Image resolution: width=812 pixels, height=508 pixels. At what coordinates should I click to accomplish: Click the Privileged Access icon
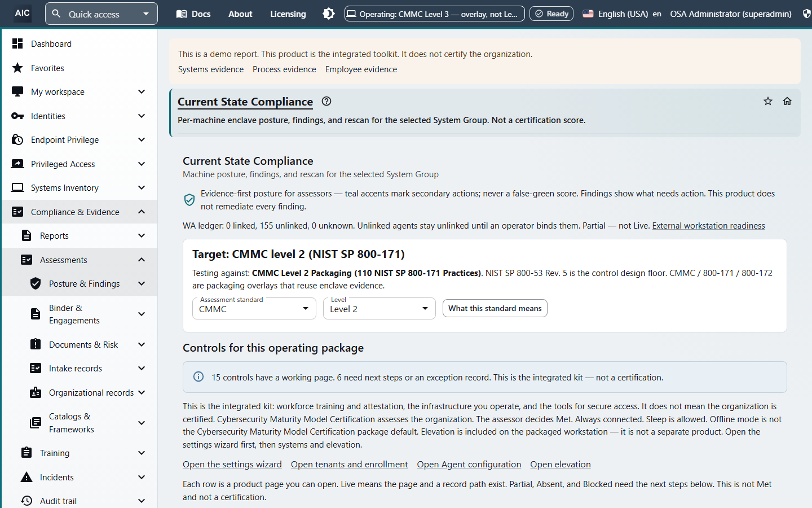(17, 164)
